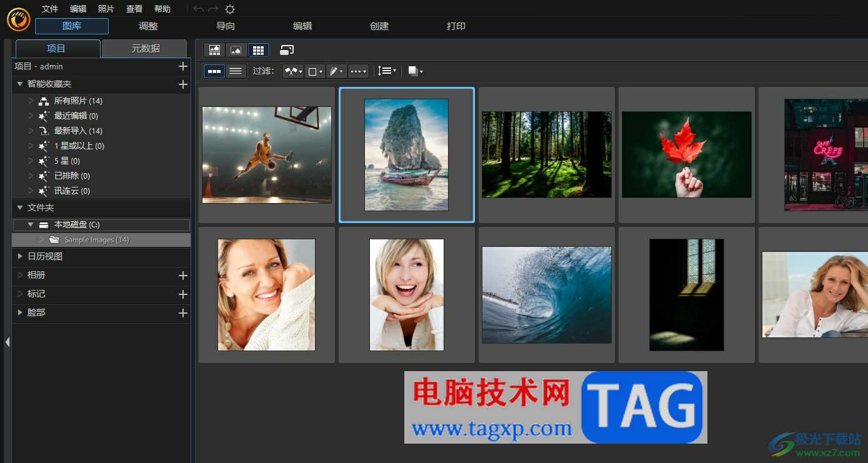Click the smart collection icon beside 已排除
Image resolution: width=868 pixels, height=463 pixels.
(44, 176)
